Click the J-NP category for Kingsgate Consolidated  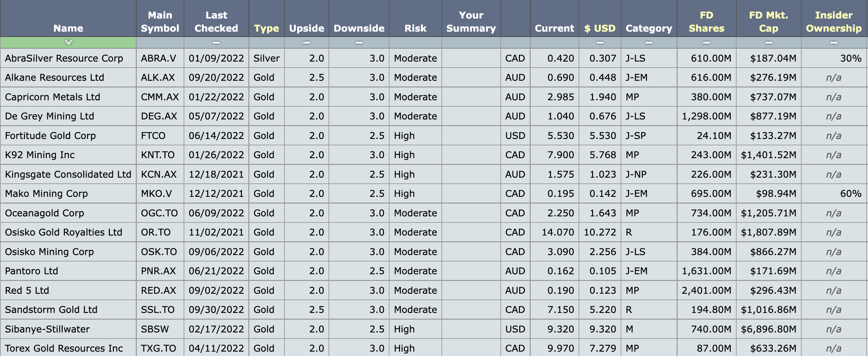click(x=649, y=174)
